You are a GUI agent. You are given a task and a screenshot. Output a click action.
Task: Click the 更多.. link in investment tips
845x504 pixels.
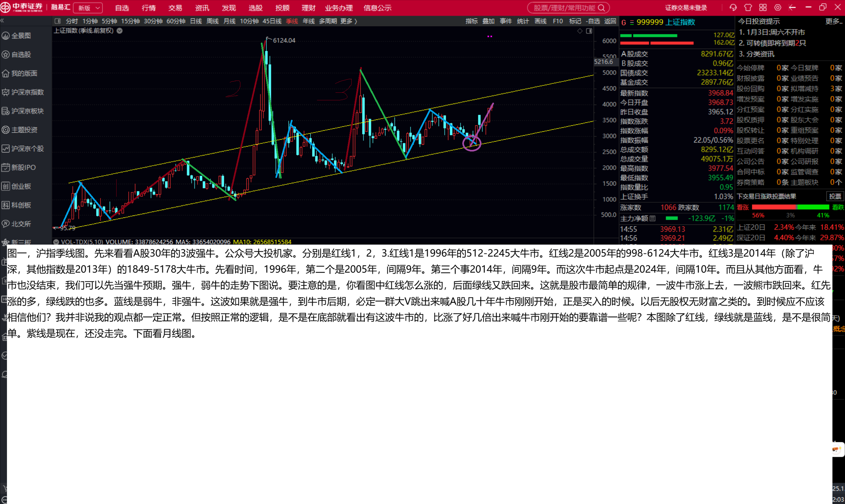(834, 21)
